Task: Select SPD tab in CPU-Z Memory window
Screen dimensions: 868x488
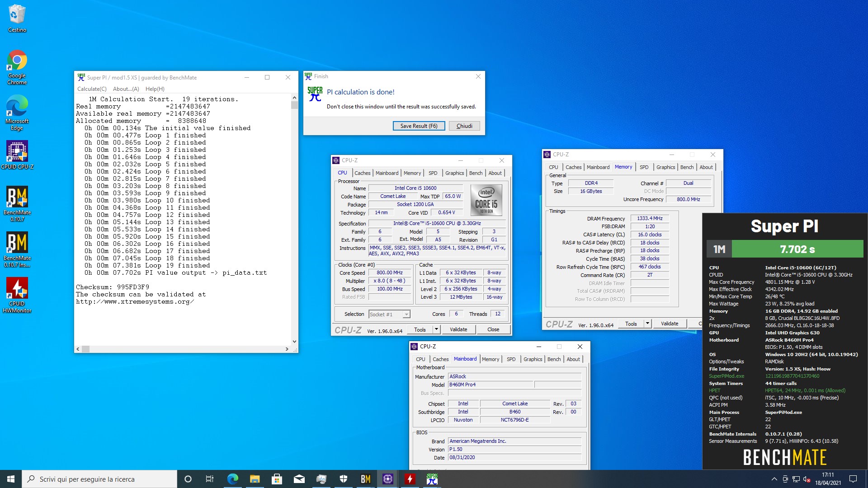Action: [644, 167]
